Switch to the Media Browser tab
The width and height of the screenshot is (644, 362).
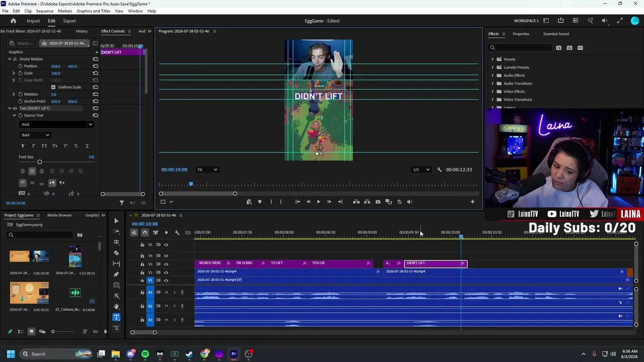(x=59, y=215)
